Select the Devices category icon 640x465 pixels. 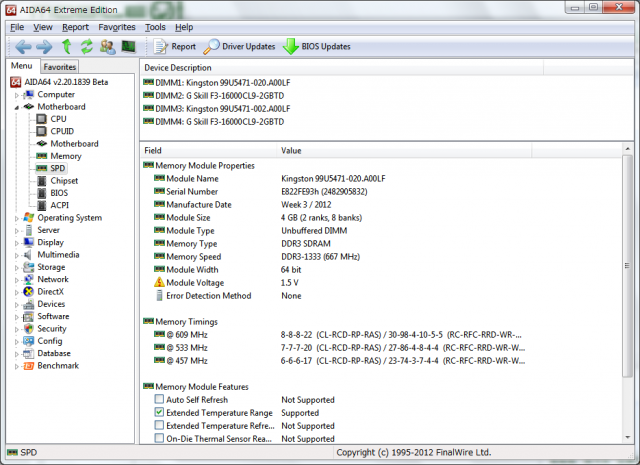pos(29,304)
